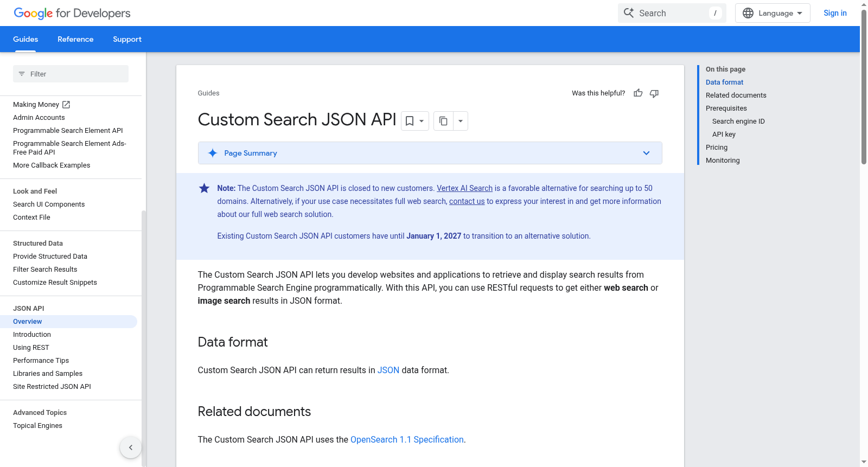Open the external Making Money link icon
Image resolution: width=868 pixels, height=467 pixels.
coord(66,105)
